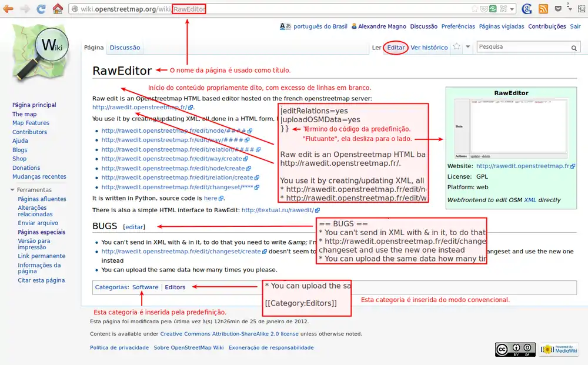Collapse the Ferramentas sidebar section
Viewport: 588px width, 365px height.
[x=13, y=190]
